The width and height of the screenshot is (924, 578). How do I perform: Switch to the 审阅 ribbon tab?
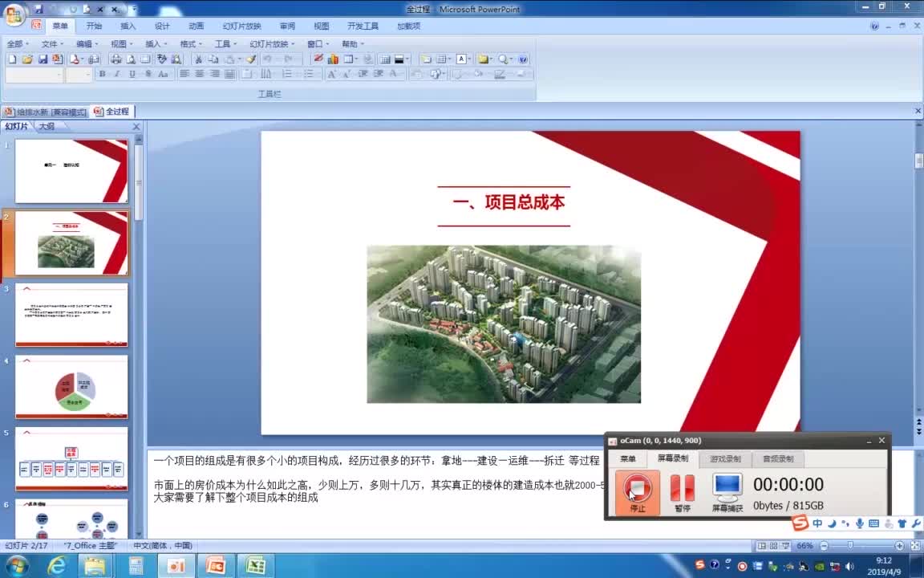pyautogui.click(x=288, y=26)
